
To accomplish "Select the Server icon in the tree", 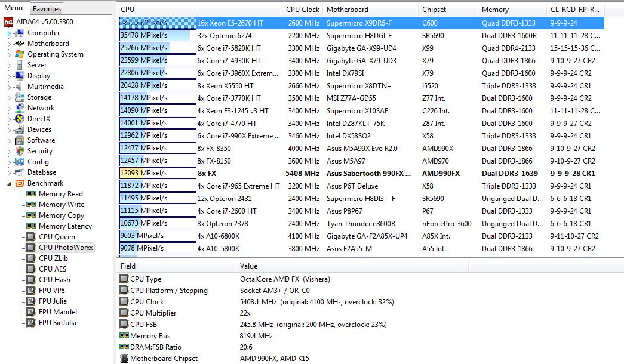I will coord(20,65).
